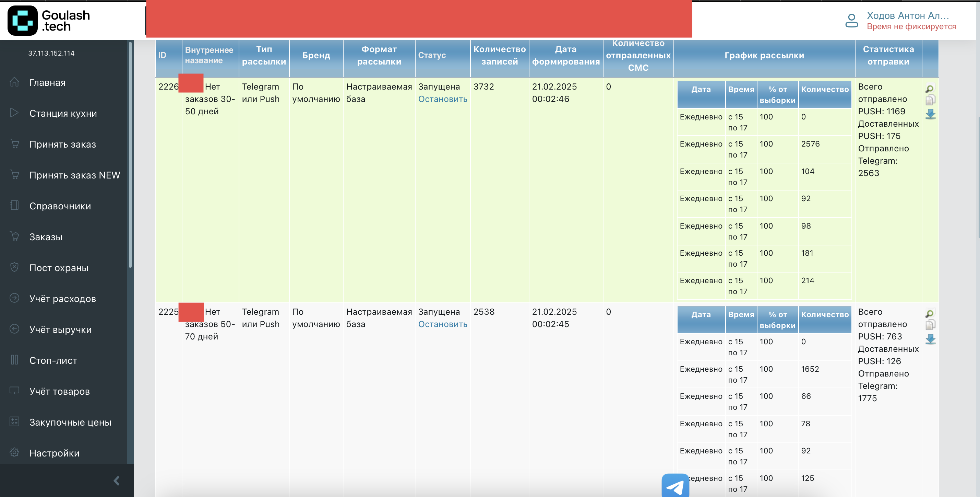Click the user profile icon in the header

[x=851, y=21]
